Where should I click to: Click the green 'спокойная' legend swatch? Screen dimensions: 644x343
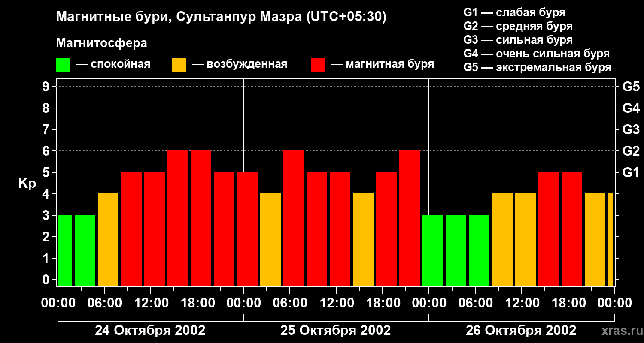point(63,65)
